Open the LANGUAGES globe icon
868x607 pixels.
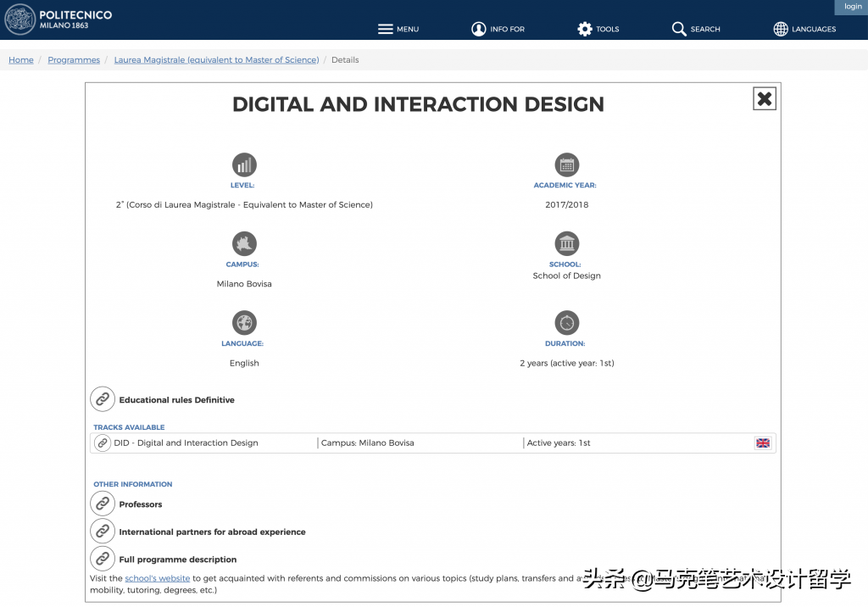point(779,28)
